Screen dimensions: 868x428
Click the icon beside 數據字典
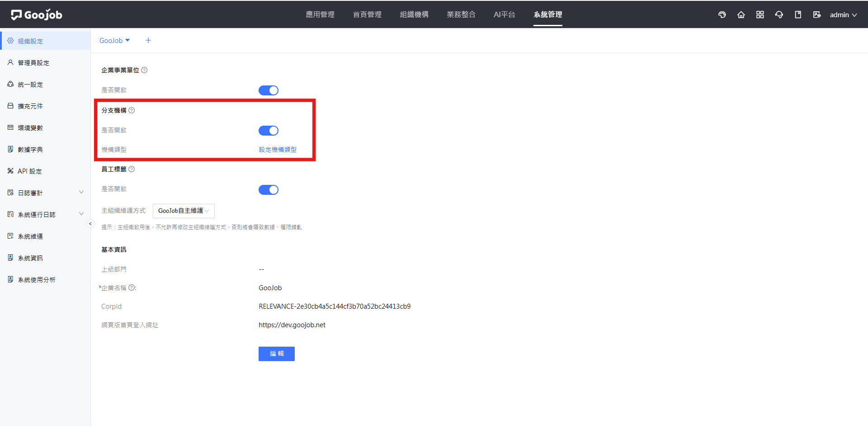(10, 149)
